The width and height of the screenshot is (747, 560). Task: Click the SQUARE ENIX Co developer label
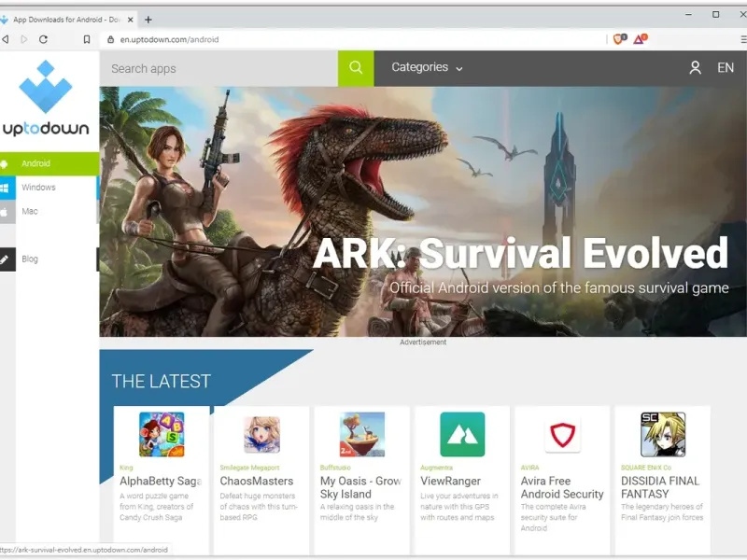(x=646, y=468)
